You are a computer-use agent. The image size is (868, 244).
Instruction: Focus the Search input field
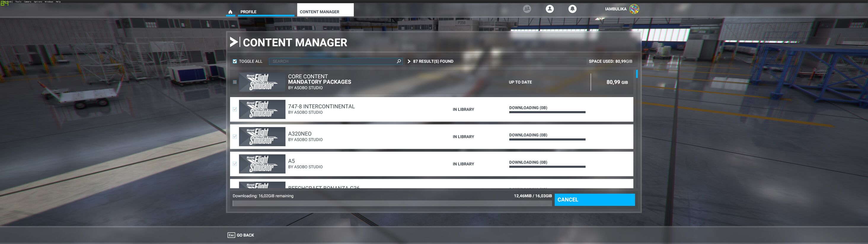335,61
